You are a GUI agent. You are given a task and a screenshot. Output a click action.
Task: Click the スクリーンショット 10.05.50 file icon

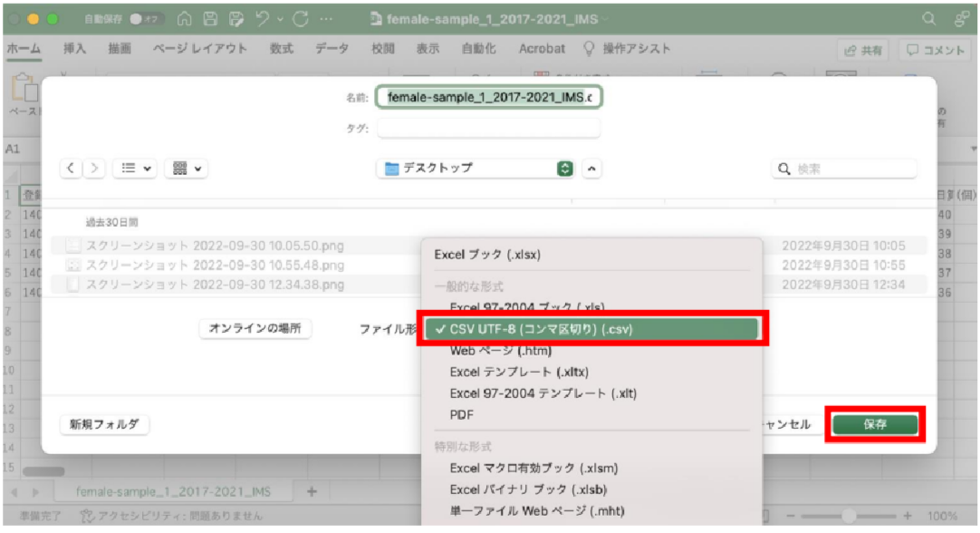click(73, 246)
